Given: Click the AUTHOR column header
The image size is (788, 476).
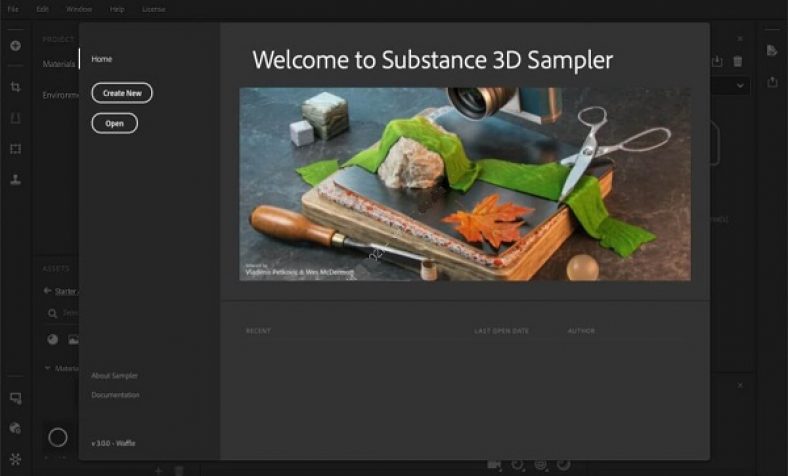Looking at the screenshot, I should (581, 331).
